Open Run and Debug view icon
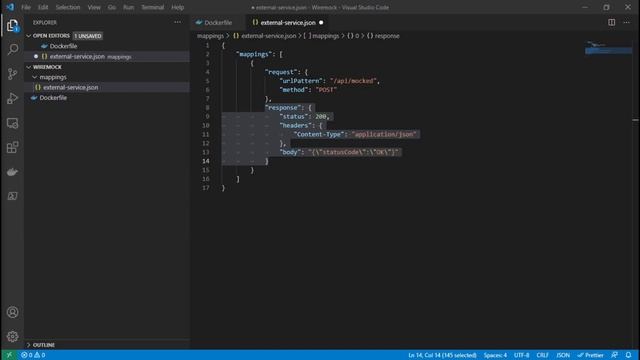 (13, 98)
